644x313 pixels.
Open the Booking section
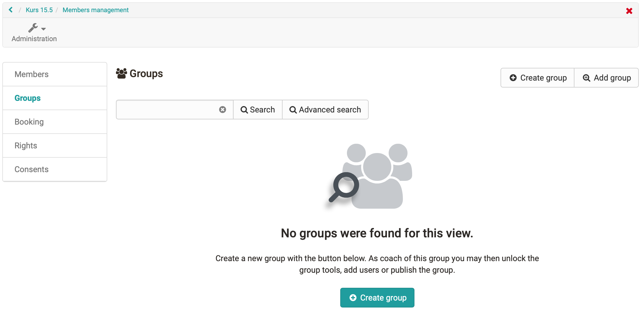tap(29, 122)
